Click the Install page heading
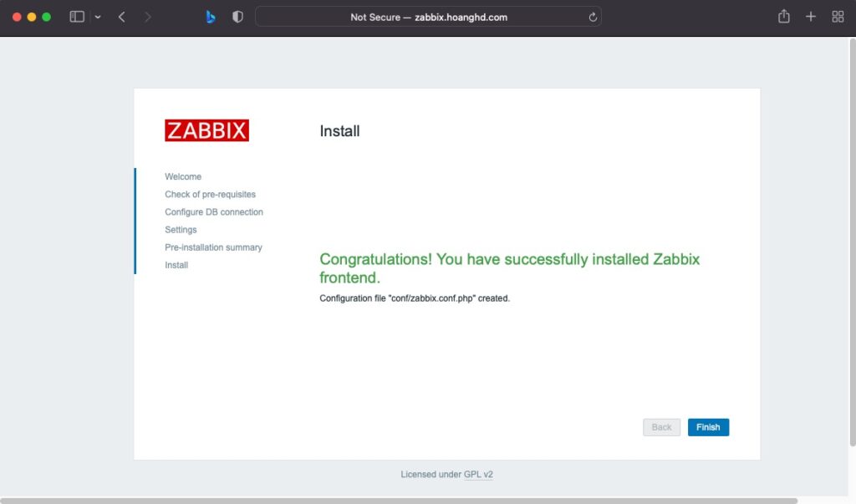The height and width of the screenshot is (504, 856). [339, 131]
